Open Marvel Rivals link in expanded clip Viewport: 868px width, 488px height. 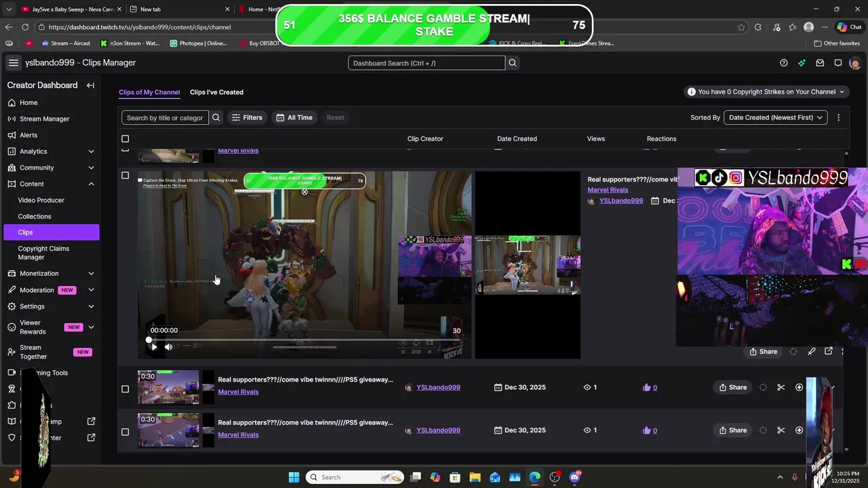point(608,190)
